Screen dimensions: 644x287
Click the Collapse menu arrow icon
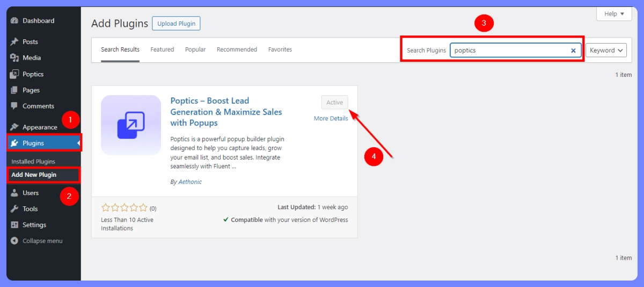click(x=14, y=241)
